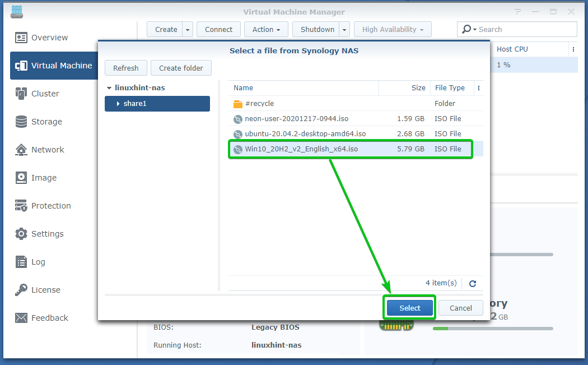The image size is (588, 365).
Task: Click the Win10 ISO disc icon
Action: [238, 150]
